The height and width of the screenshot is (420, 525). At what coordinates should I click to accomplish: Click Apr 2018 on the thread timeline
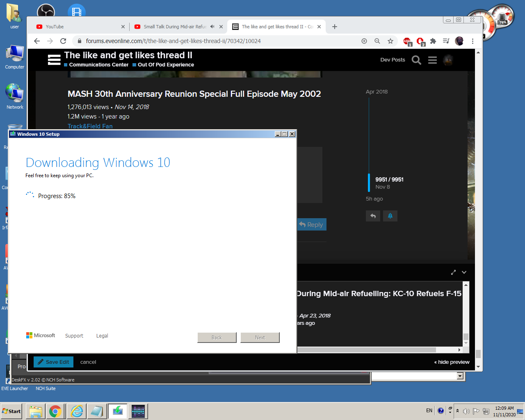coord(377,92)
